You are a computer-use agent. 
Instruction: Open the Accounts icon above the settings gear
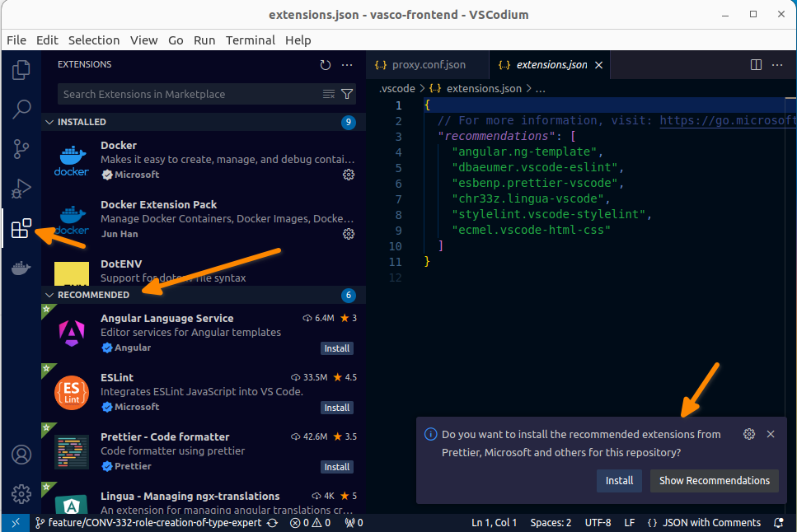[21, 454]
